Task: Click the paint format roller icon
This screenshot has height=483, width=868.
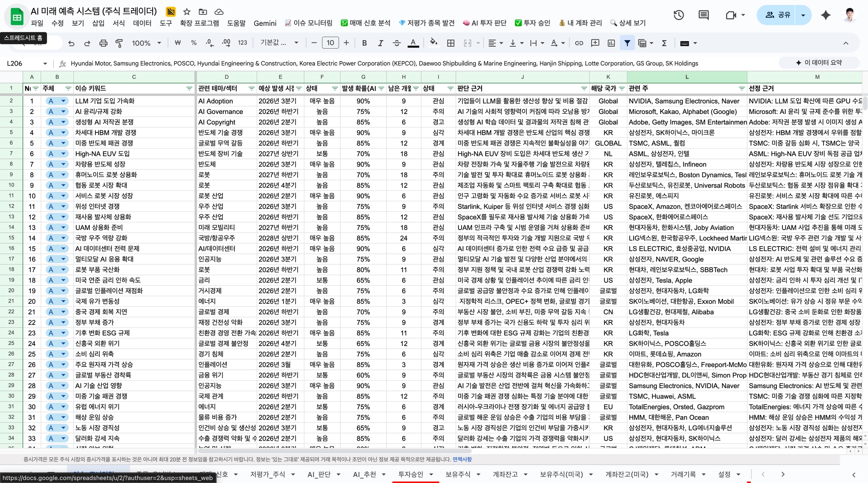Action: click(x=119, y=43)
